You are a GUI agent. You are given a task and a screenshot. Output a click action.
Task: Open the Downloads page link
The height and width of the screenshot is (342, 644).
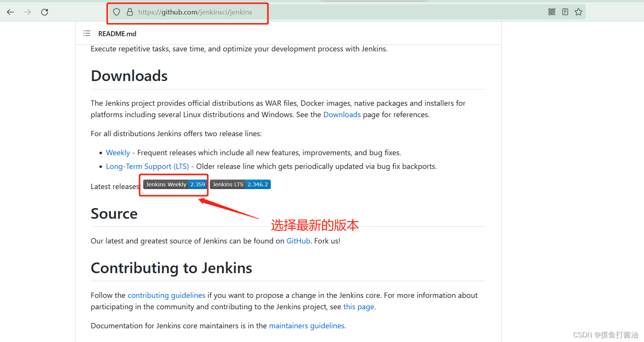(342, 115)
